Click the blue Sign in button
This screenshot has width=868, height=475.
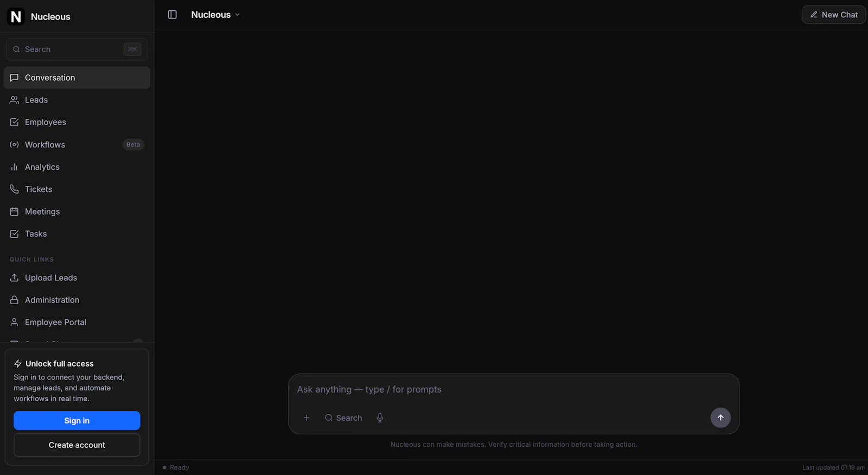coord(77,421)
